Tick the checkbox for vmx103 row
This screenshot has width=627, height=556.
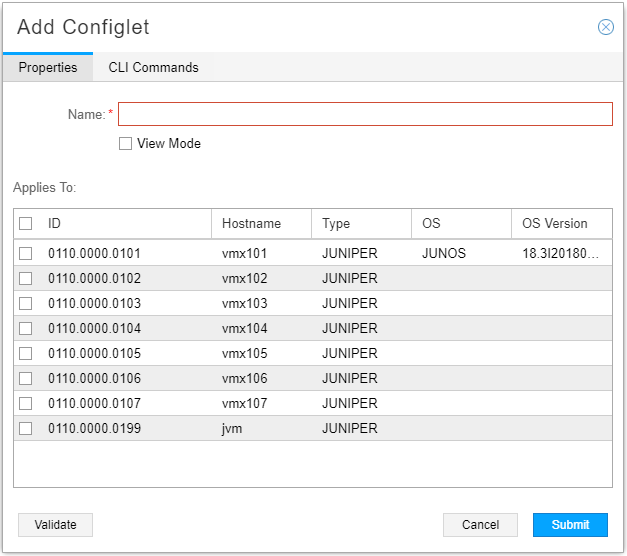(x=26, y=304)
